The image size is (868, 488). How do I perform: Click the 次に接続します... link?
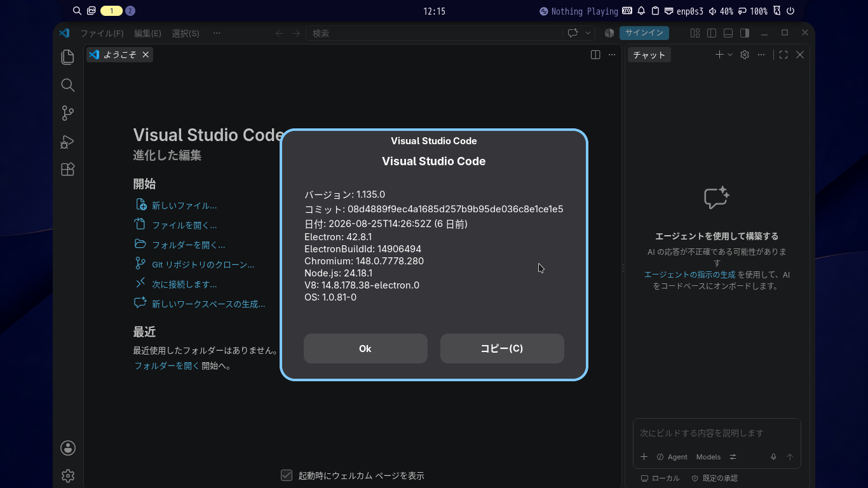184,285
